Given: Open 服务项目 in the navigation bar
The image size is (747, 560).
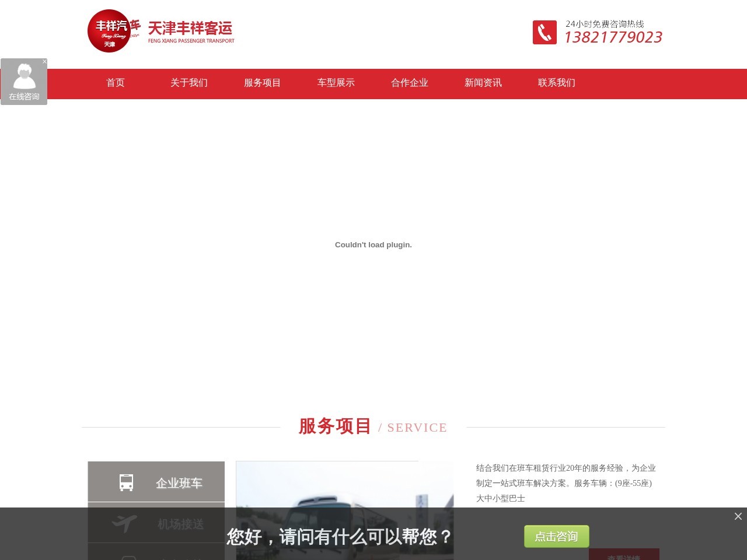Looking at the screenshot, I should [263, 83].
